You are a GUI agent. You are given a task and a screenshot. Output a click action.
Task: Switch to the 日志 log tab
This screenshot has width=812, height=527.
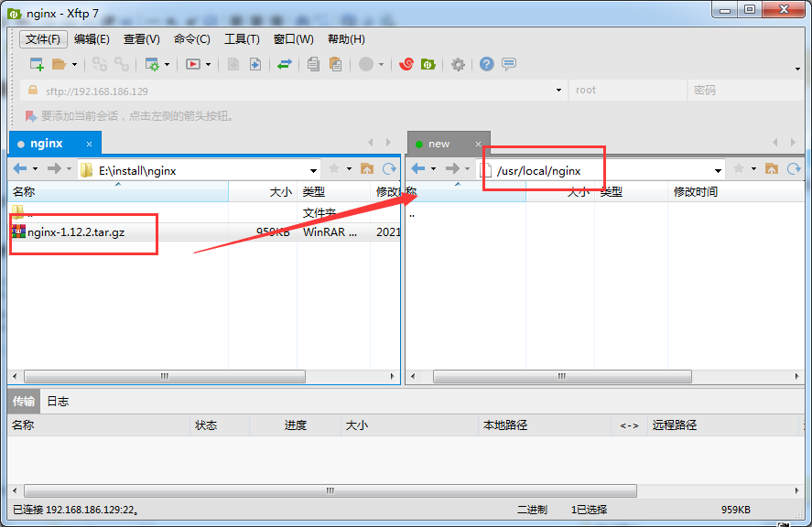(58, 402)
